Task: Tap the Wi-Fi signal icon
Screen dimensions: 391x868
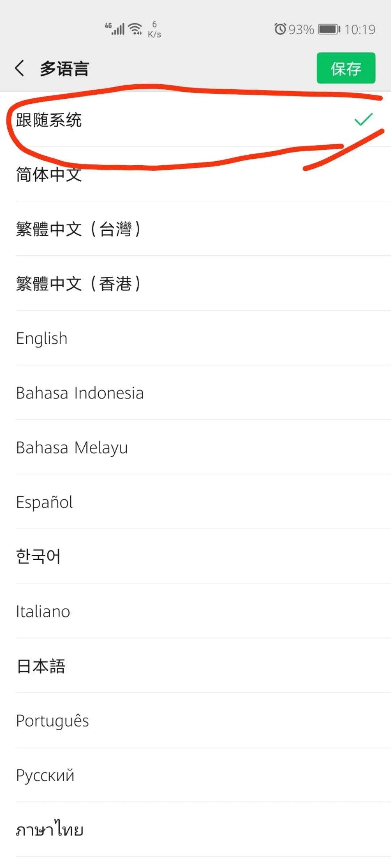Action: pos(136,29)
